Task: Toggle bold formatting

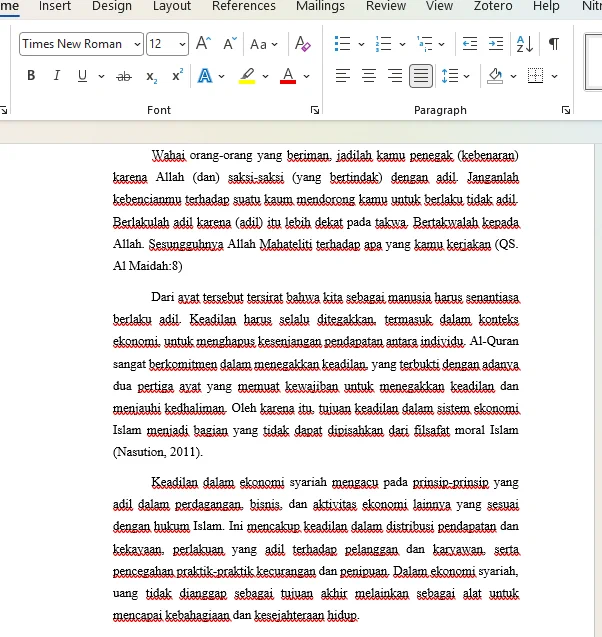Action: tap(31, 76)
